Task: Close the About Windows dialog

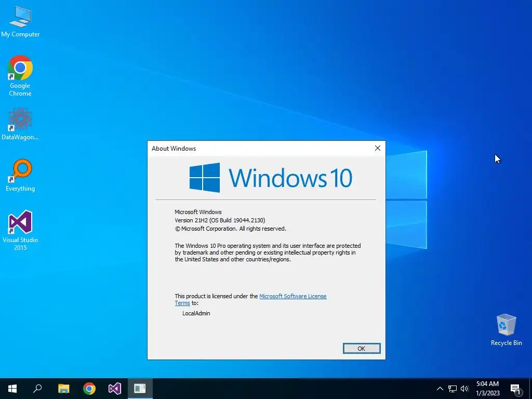Action: (377, 148)
